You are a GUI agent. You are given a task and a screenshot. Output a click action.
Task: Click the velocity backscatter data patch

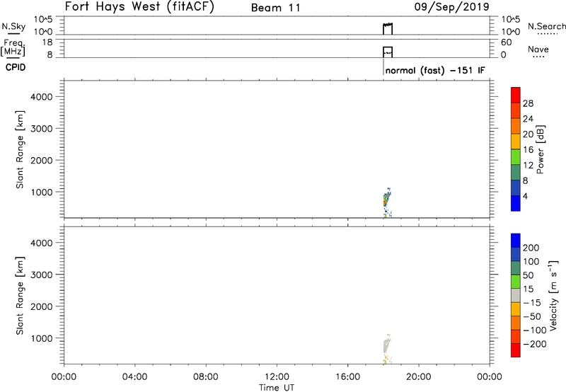point(386,348)
